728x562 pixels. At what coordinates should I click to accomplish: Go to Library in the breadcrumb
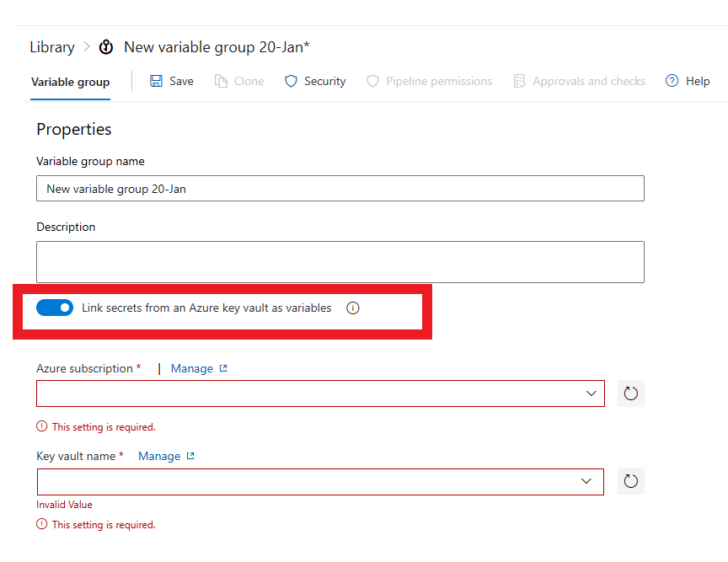(x=52, y=47)
